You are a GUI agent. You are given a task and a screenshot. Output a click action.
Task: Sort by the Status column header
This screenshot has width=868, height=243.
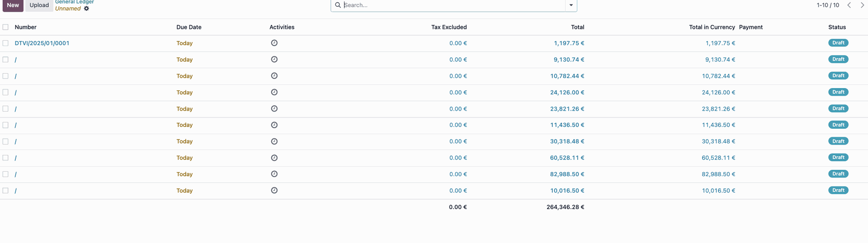coord(837,27)
